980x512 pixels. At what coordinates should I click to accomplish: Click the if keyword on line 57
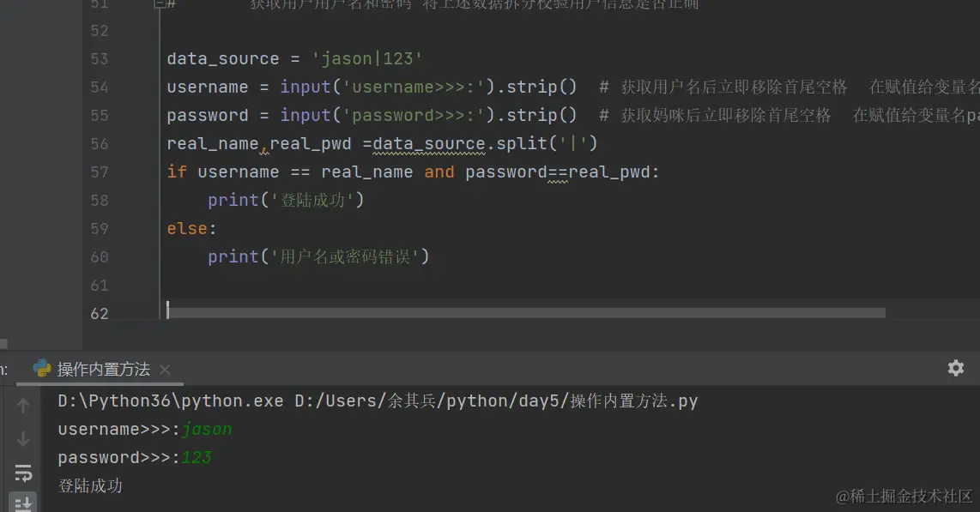point(177,172)
